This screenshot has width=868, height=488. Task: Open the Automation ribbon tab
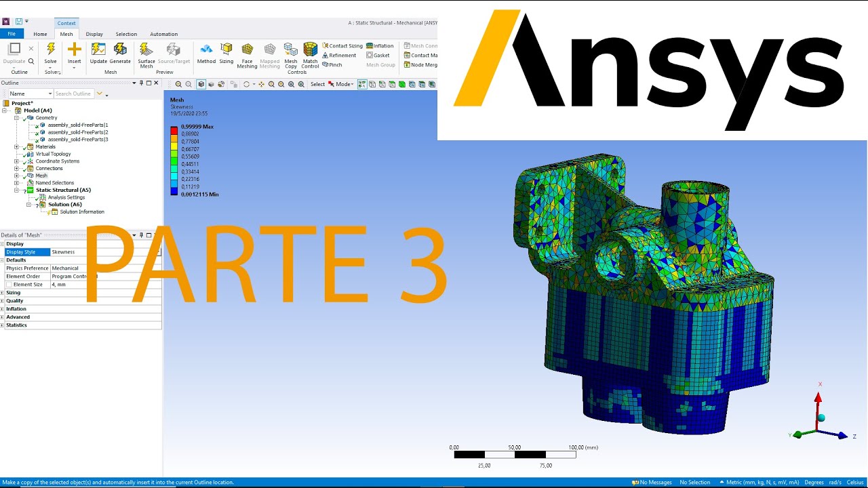click(x=163, y=34)
